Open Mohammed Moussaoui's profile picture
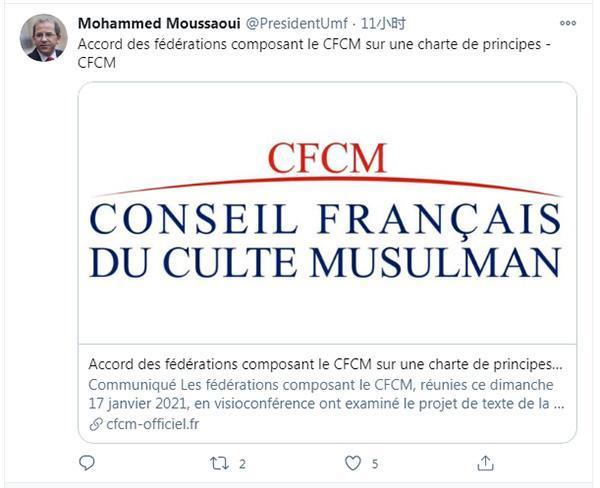Image resolution: width=600 pixels, height=488 pixels. (x=44, y=39)
